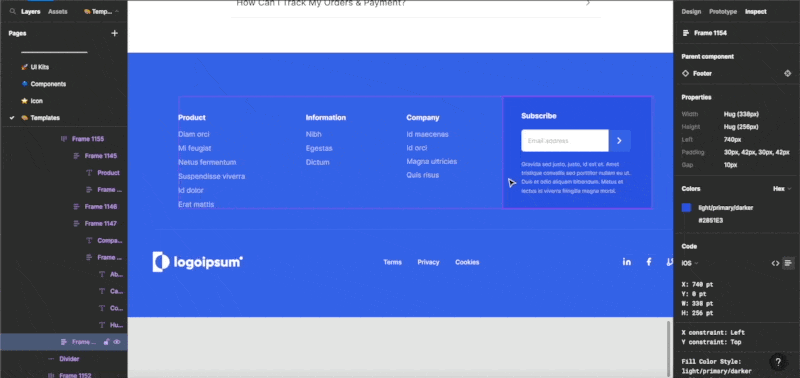Click the frame icon of the Frame 1145 layer

(x=77, y=156)
